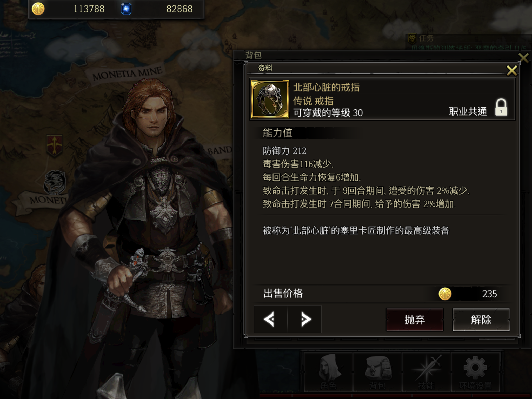This screenshot has height=399, width=532.
Task: Tap the blue gem currency icon
Action: click(x=126, y=9)
